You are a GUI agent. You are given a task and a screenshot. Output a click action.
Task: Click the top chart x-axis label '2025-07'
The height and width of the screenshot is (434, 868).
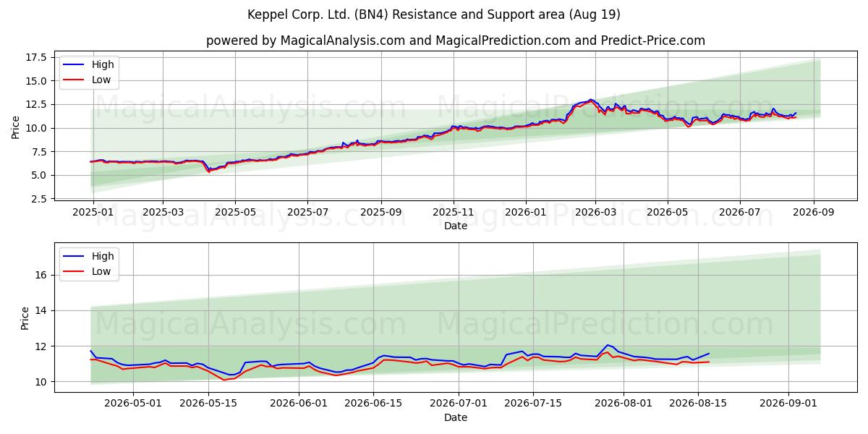pyautogui.click(x=307, y=213)
